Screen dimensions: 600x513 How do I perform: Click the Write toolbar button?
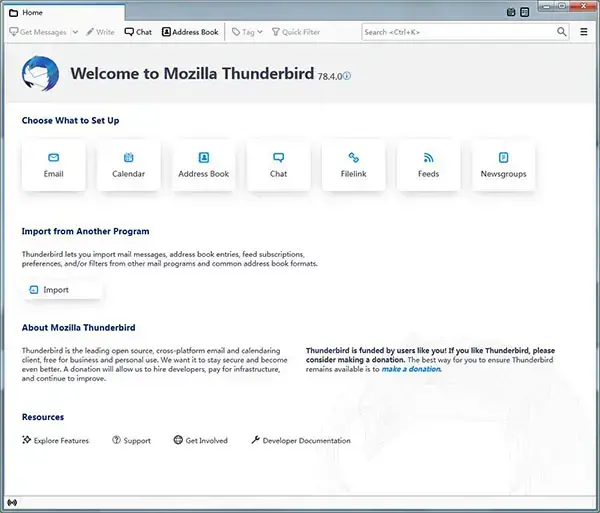point(100,32)
